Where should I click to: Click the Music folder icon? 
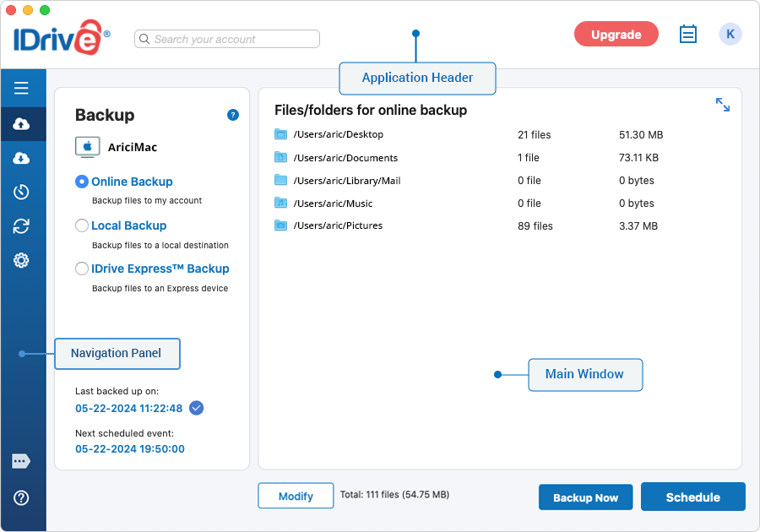(x=280, y=203)
